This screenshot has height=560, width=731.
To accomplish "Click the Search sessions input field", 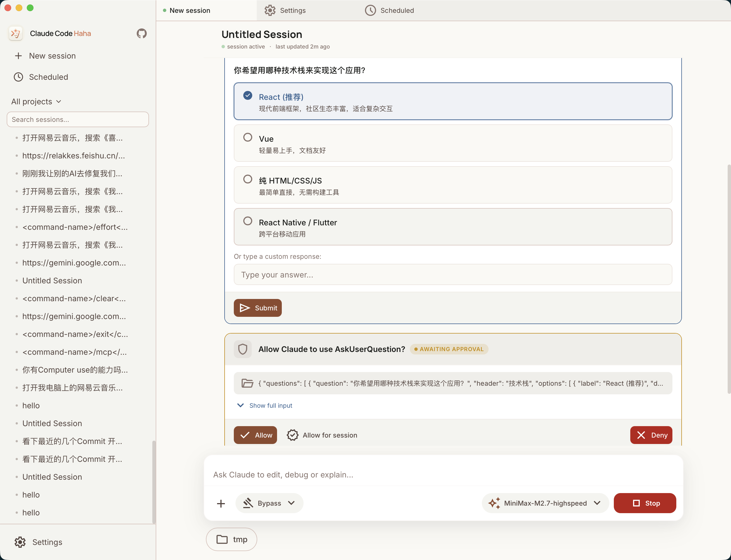I will click(x=78, y=119).
